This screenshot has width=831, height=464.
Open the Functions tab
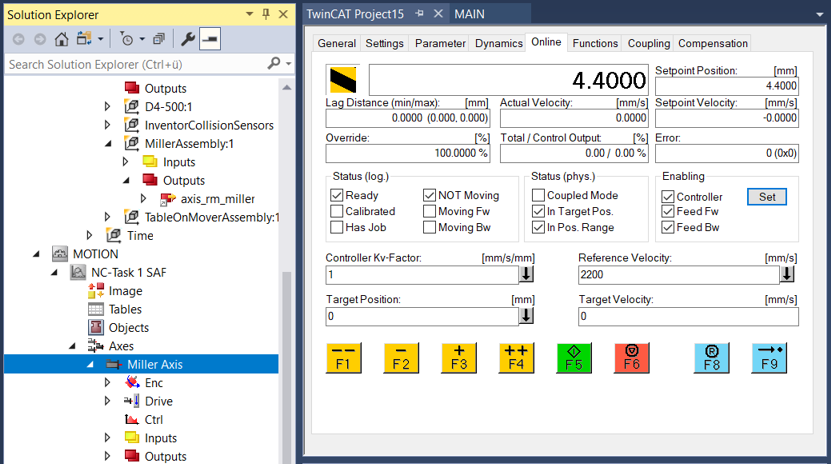(x=595, y=43)
